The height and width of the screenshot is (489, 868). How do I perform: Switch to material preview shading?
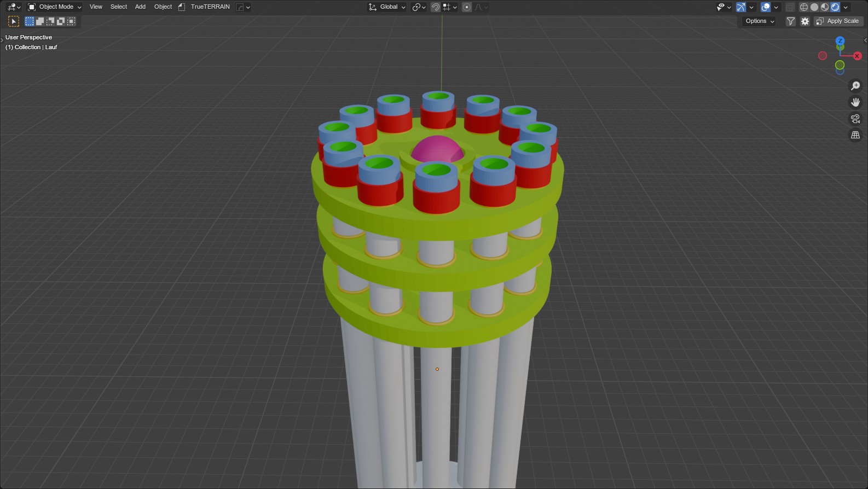coord(825,7)
